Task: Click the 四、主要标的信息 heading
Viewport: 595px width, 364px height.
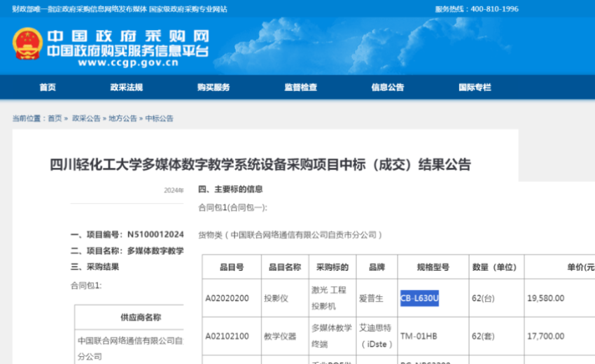Action: click(231, 189)
